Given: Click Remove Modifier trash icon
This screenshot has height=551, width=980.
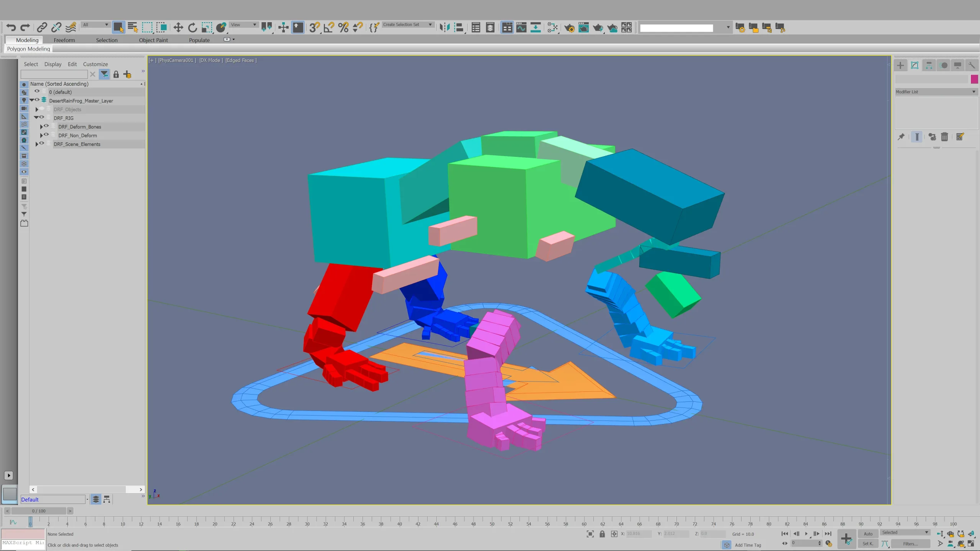Looking at the screenshot, I should [944, 137].
